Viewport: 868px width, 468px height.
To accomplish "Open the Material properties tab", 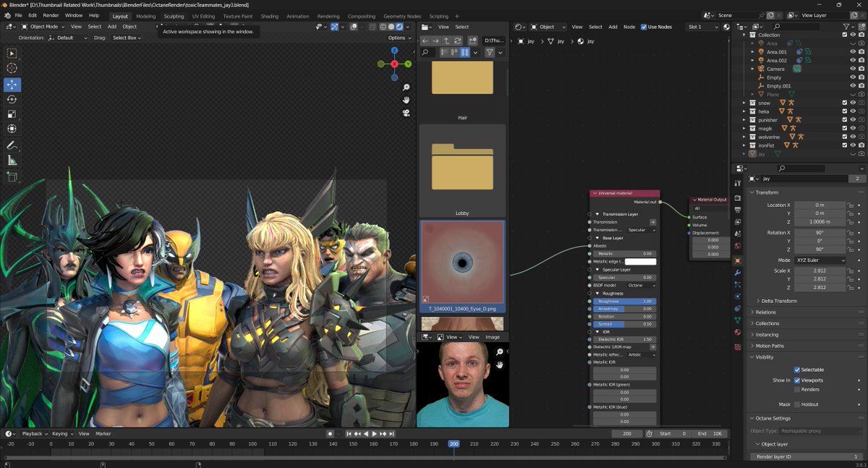I will (737, 332).
